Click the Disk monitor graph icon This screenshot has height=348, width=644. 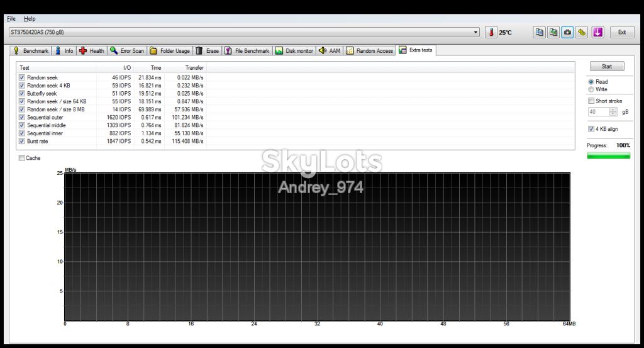[x=279, y=50]
